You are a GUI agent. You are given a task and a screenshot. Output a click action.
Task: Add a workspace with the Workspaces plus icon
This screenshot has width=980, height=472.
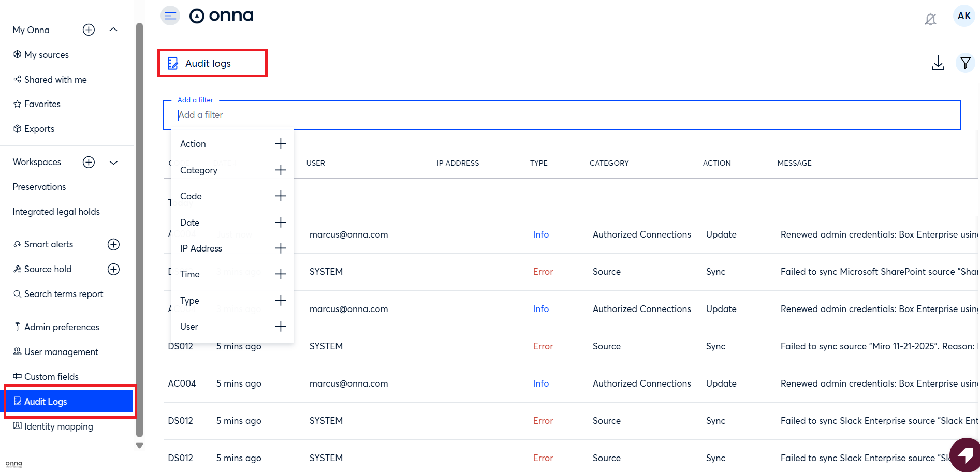pyautogui.click(x=89, y=163)
